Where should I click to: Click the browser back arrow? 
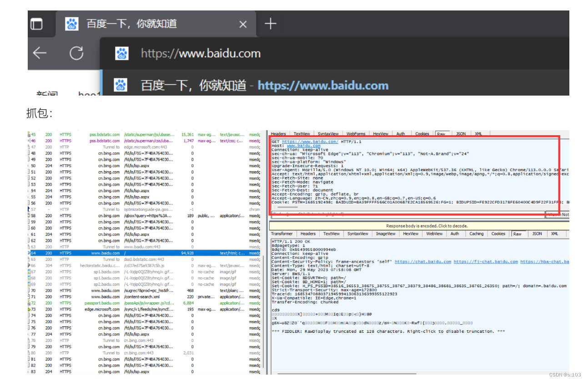click(40, 53)
